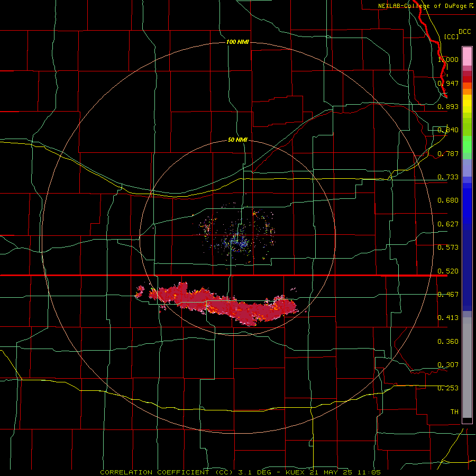Click the CORRELATION COEFFICIENT (CC) caption text
This screenshot has height=476, width=476.
tap(167, 472)
